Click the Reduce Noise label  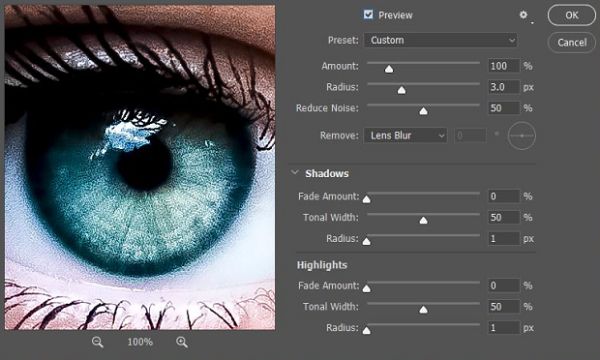tap(327, 108)
